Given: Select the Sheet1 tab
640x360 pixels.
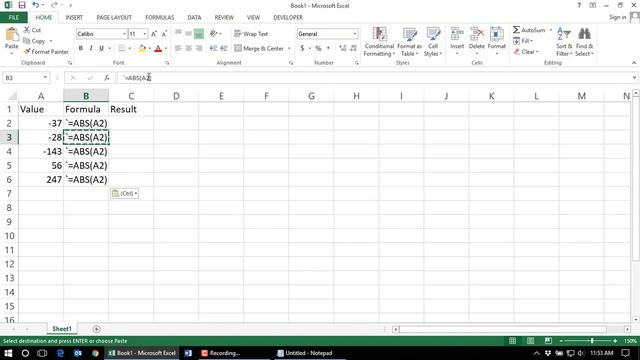Looking at the screenshot, I should click(62, 329).
